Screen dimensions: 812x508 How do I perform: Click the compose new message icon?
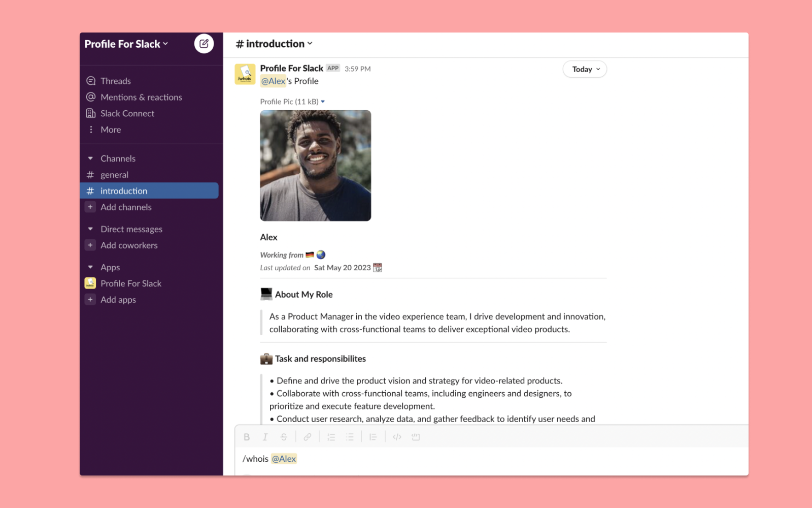coord(204,44)
